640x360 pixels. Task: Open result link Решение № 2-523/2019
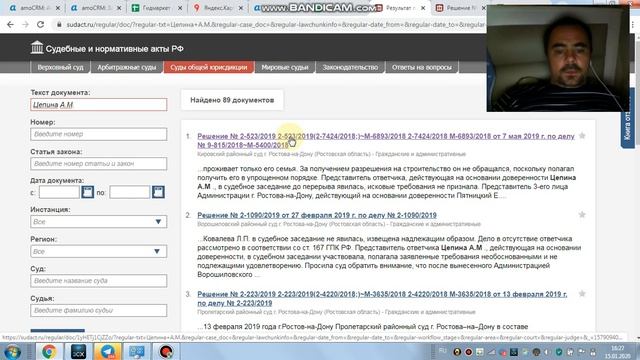(x=386, y=140)
